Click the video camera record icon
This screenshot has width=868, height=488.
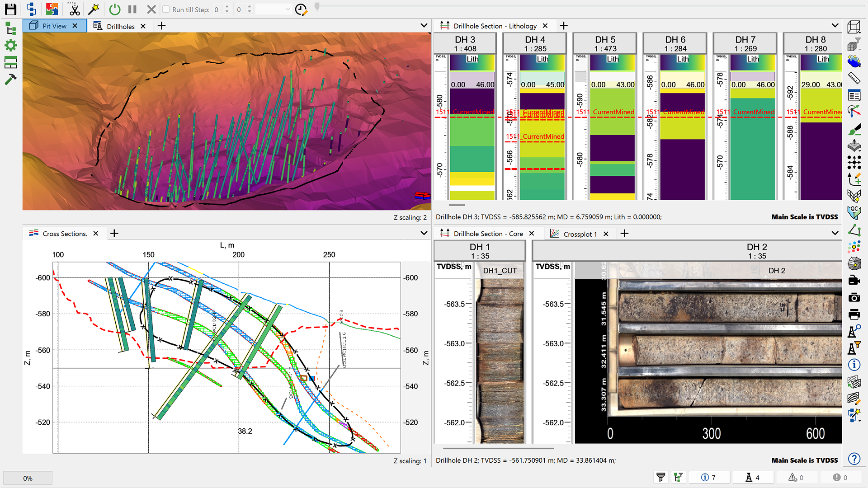click(x=854, y=280)
